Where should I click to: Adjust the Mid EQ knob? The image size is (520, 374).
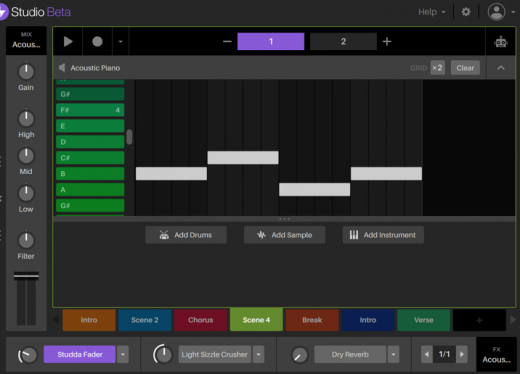26,156
